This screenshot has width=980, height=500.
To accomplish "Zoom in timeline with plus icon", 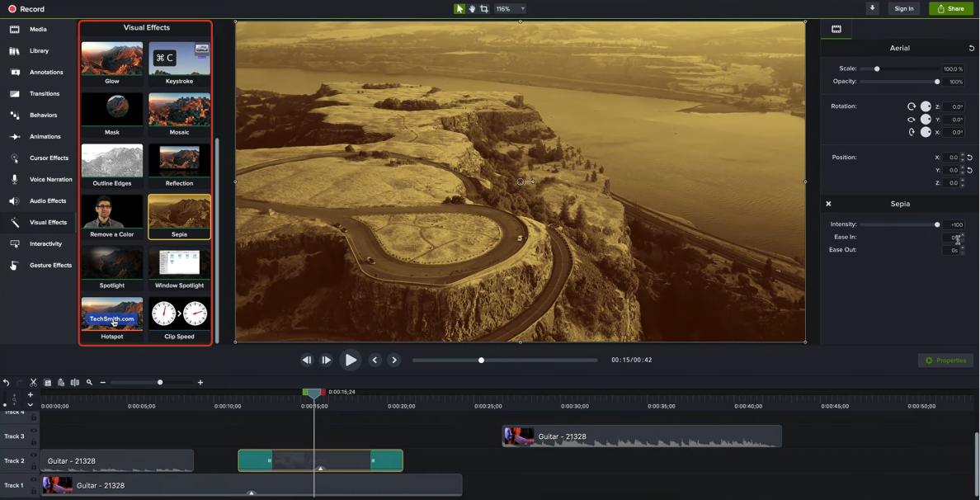I will [x=200, y=383].
